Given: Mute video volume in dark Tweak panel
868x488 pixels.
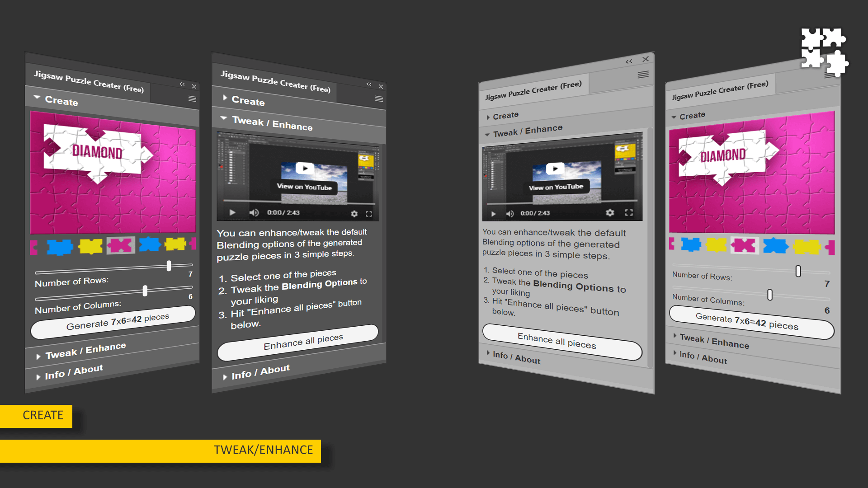Looking at the screenshot, I should click(x=254, y=212).
